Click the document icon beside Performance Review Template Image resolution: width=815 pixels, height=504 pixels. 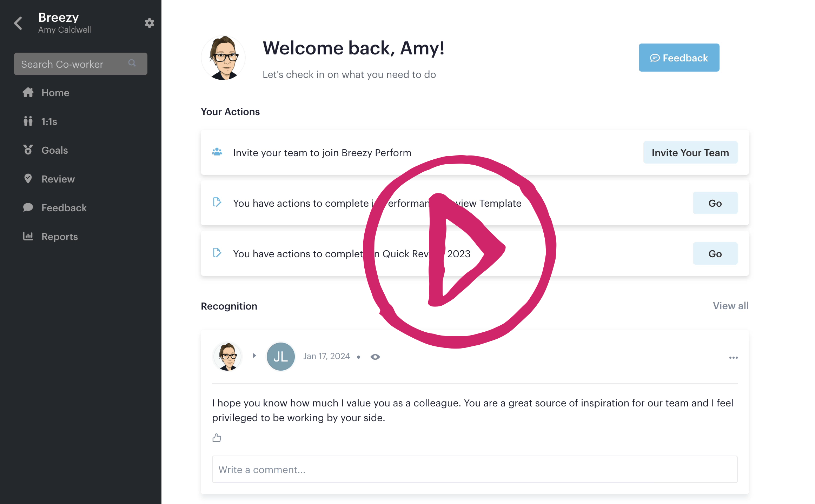(x=217, y=203)
